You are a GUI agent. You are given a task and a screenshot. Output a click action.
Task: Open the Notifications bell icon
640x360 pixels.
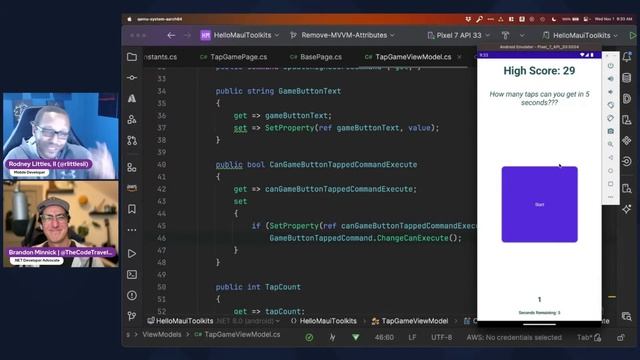(x=627, y=57)
